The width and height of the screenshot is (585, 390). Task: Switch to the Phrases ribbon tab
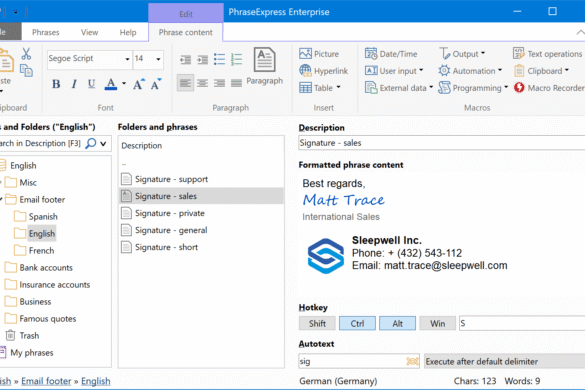click(x=46, y=32)
